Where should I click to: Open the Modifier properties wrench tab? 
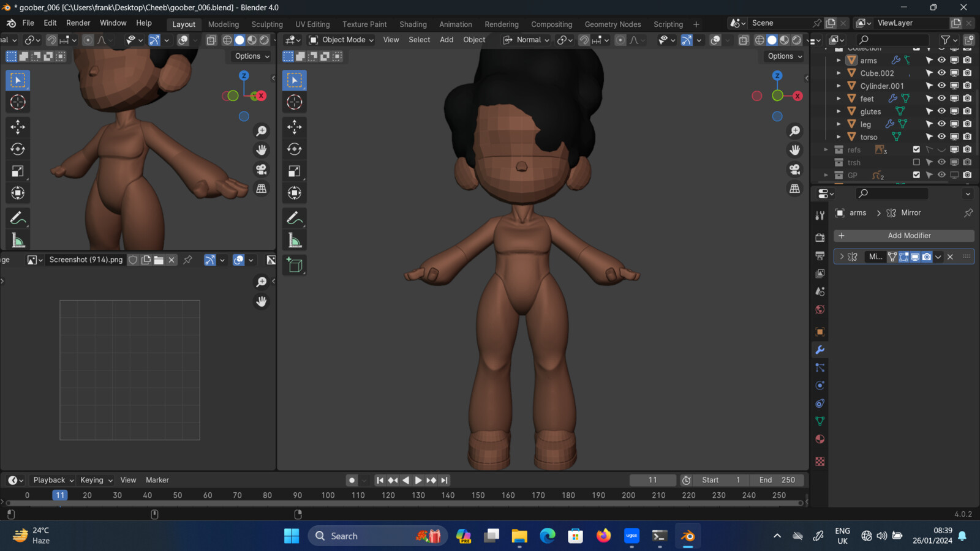click(x=820, y=350)
